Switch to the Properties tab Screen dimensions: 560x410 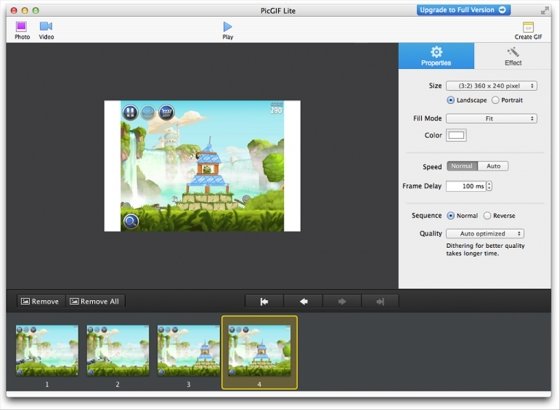[x=436, y=56]
